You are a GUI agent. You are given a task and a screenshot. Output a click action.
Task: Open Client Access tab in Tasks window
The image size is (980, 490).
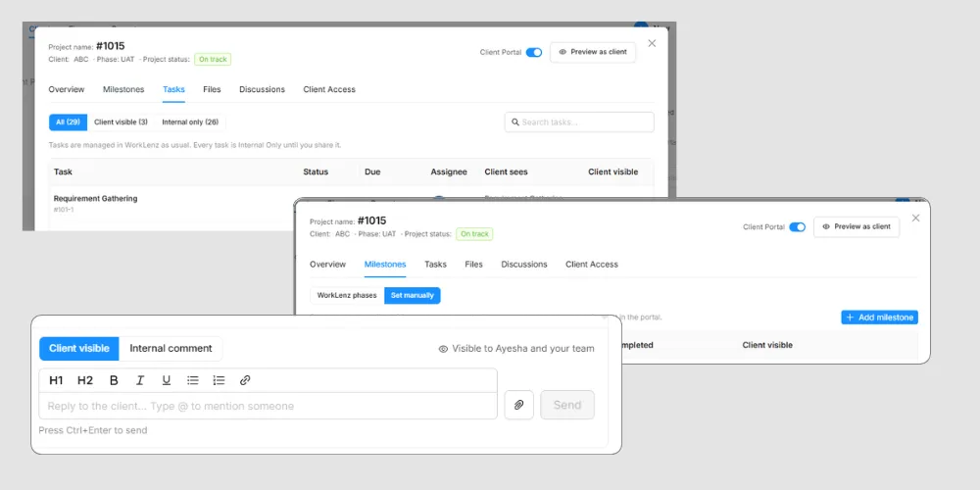tap(329, 89)
